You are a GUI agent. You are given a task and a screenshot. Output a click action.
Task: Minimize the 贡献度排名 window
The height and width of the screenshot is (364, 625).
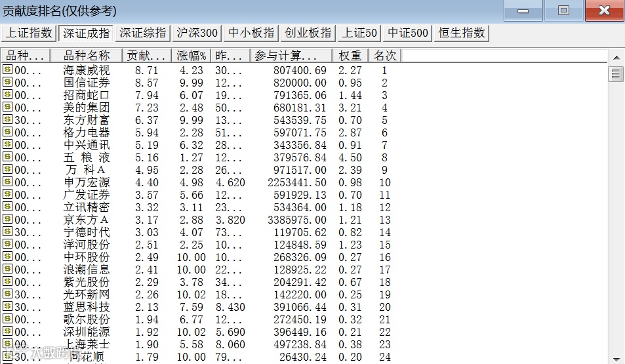pos(523,10)
